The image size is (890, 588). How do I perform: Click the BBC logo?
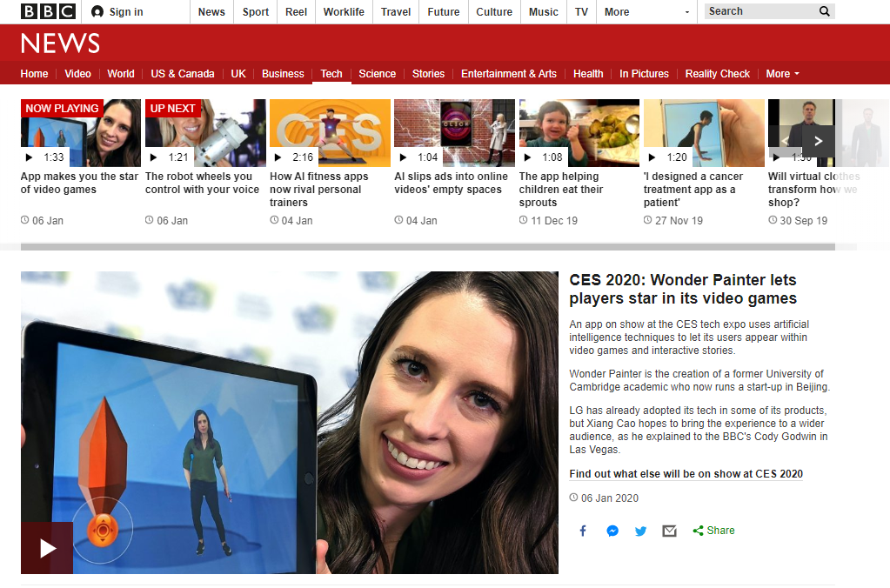click(x=48, y=11)
